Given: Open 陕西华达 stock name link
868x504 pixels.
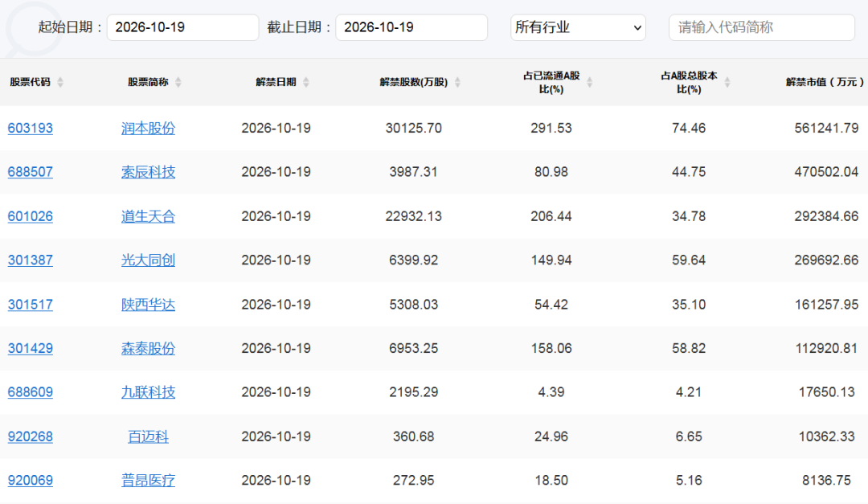Looking at the screenshot, I should (149, 304).
